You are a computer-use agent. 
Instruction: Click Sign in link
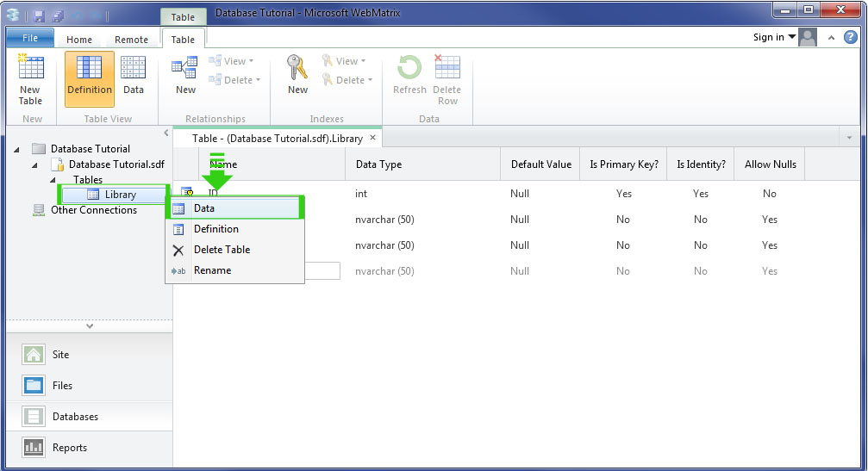768,37
